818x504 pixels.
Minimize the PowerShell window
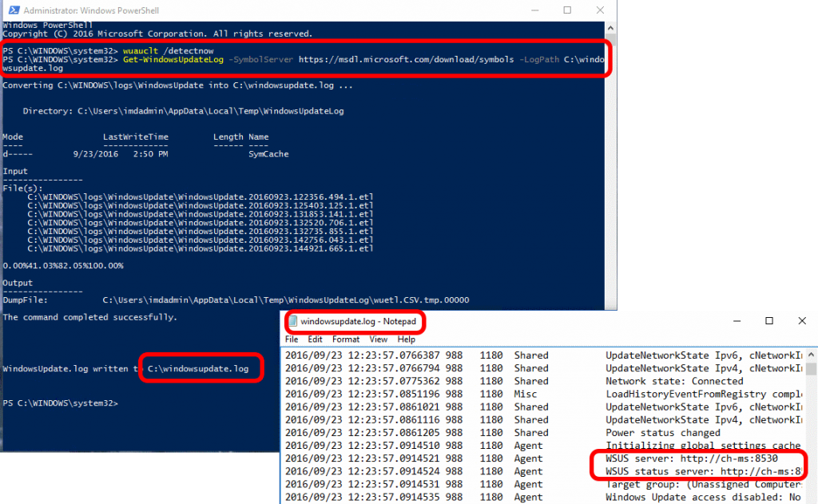point(534,10)
